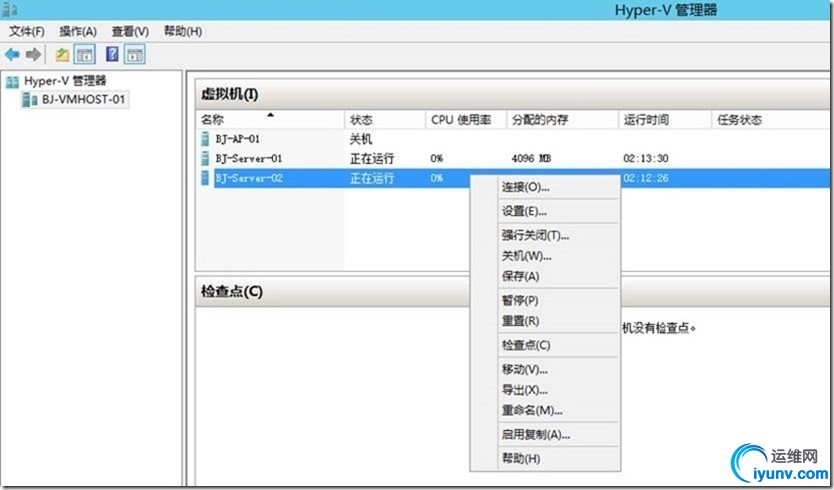Select BJ-VMHOST-01 in the tree
The width and height of the screenshot is (834, 490).
(x=84, y=99)
